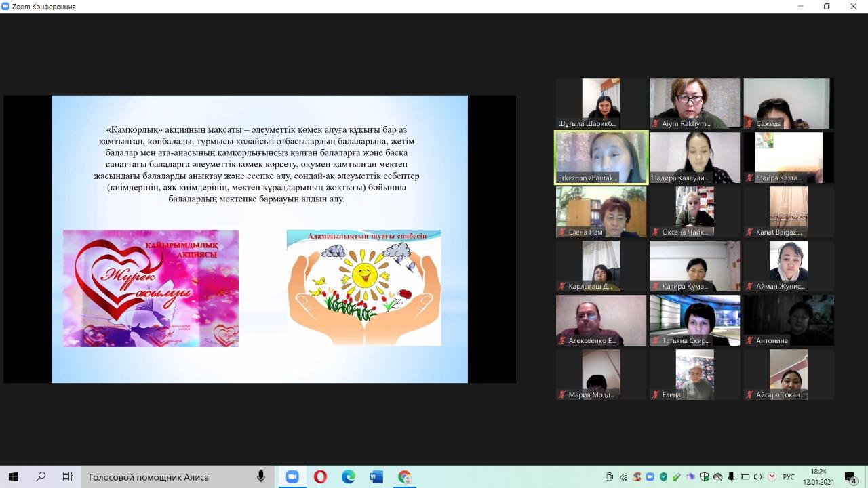Open the Task View icon
The height and width of the screenshot is (488, 868).
coord(68,477)
